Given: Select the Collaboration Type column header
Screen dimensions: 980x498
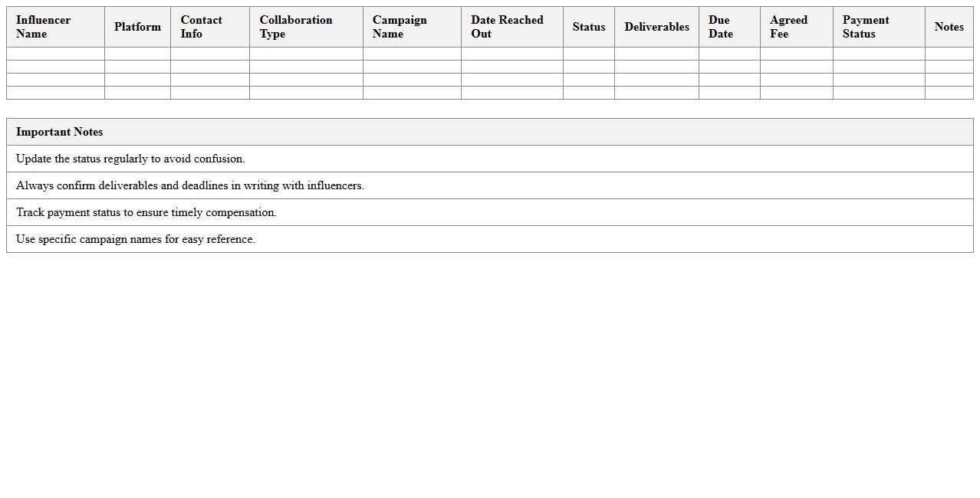Looking at the screenshot, I should coord(305,27).
